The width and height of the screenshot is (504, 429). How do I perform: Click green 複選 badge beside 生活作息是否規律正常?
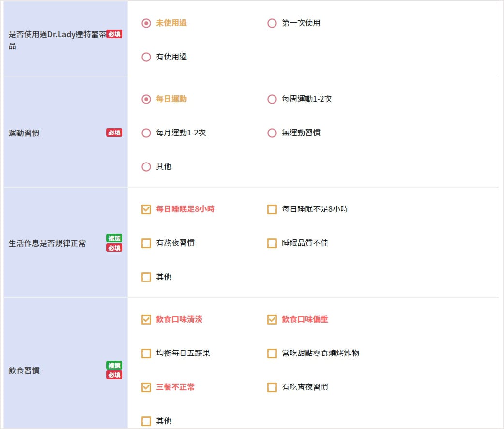pos(114,238)
